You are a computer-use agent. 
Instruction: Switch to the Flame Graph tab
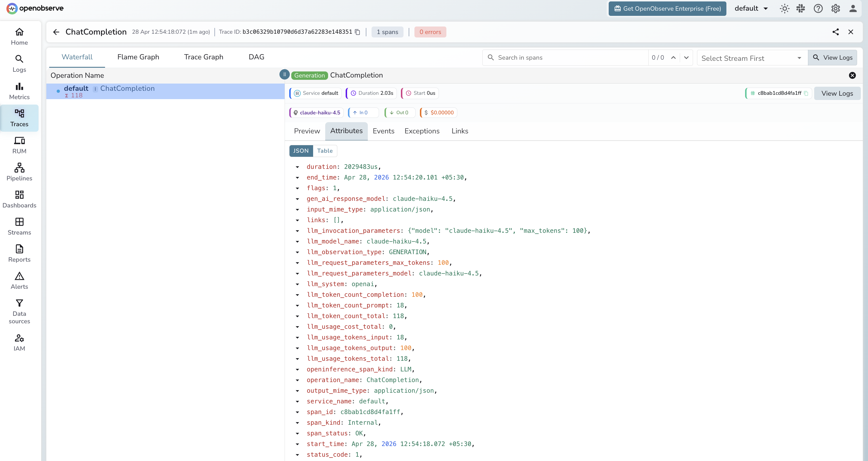138,57
